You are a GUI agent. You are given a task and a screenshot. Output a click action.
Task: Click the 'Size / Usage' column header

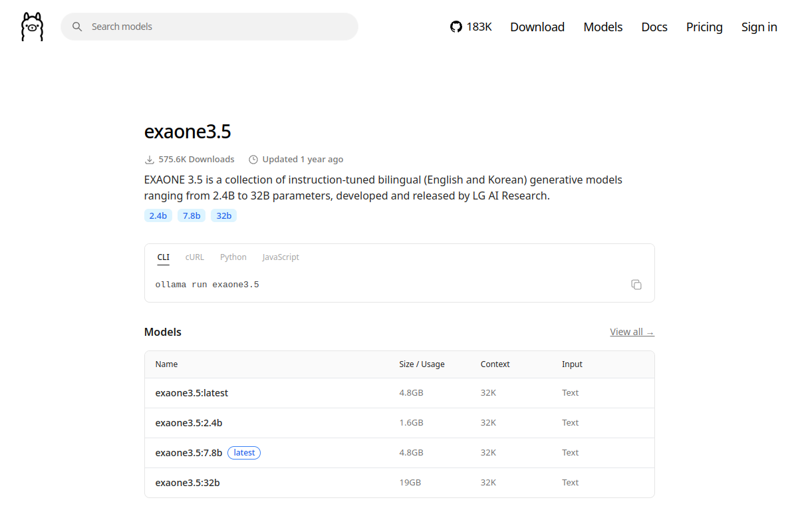[422, 364]
